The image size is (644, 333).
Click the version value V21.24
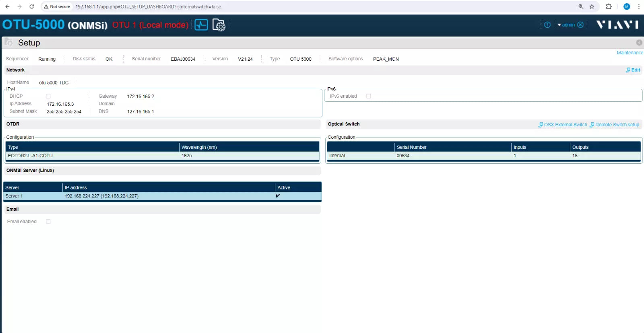click(245, 59)
